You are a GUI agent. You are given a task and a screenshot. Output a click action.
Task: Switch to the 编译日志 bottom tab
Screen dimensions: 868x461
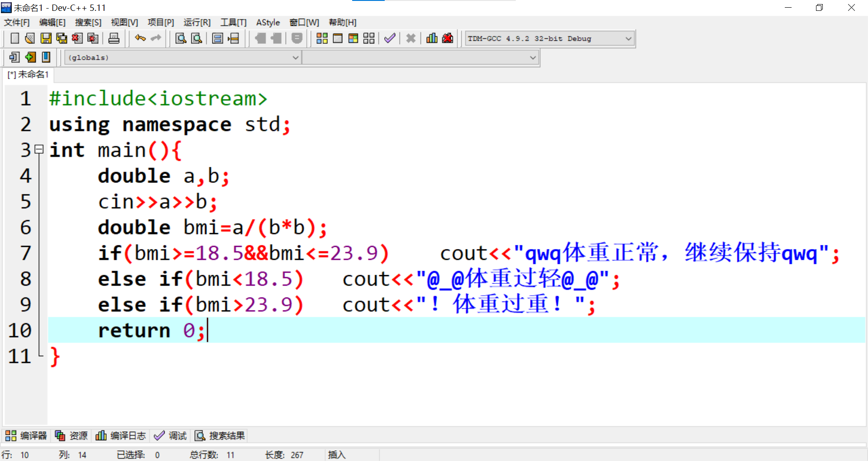121,436
